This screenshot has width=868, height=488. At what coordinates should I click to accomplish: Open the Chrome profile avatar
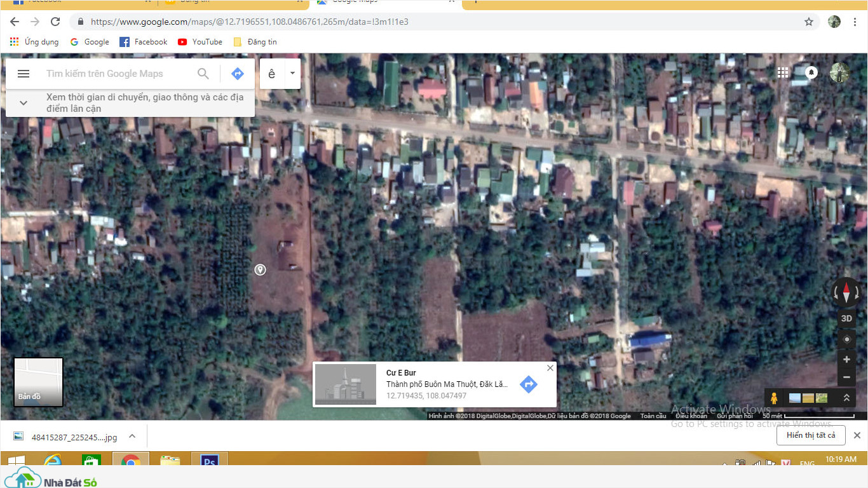coord(834,22)
